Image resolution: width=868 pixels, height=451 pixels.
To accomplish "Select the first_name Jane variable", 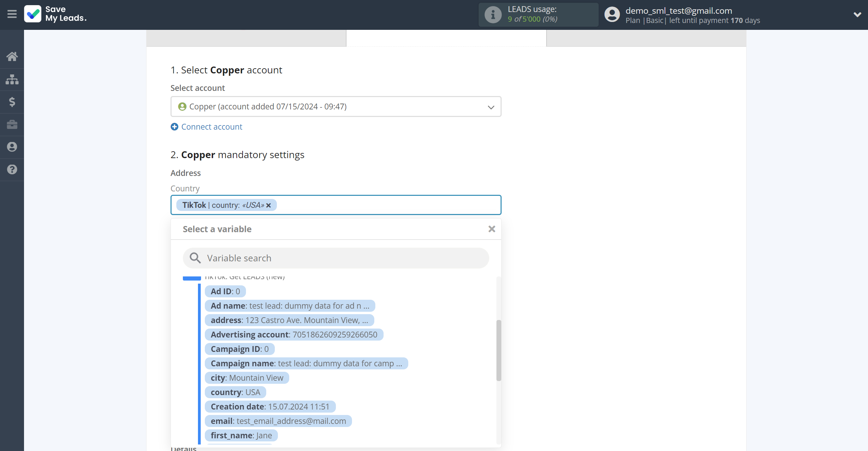I will point(241,436).
